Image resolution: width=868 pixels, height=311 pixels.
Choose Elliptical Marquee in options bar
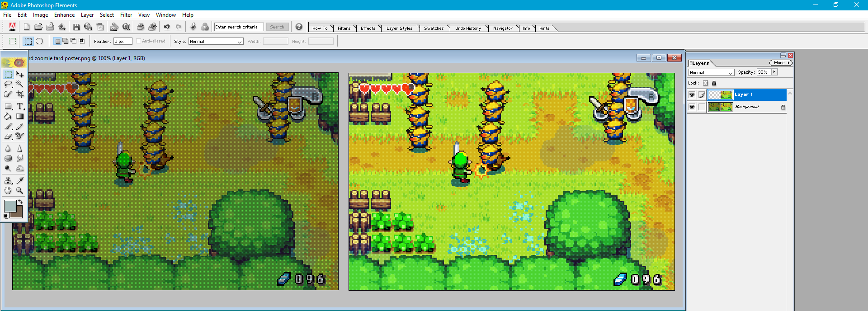pos(40,41)
